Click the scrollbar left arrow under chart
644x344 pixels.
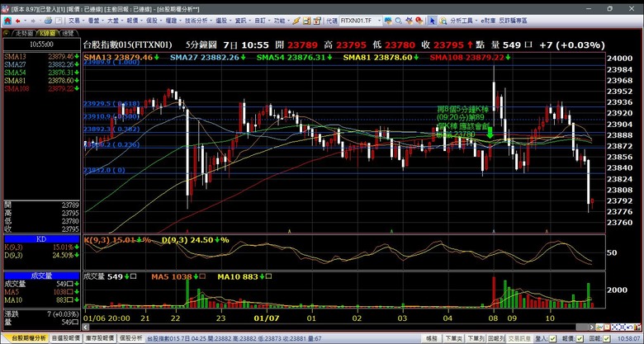[86, 328]
